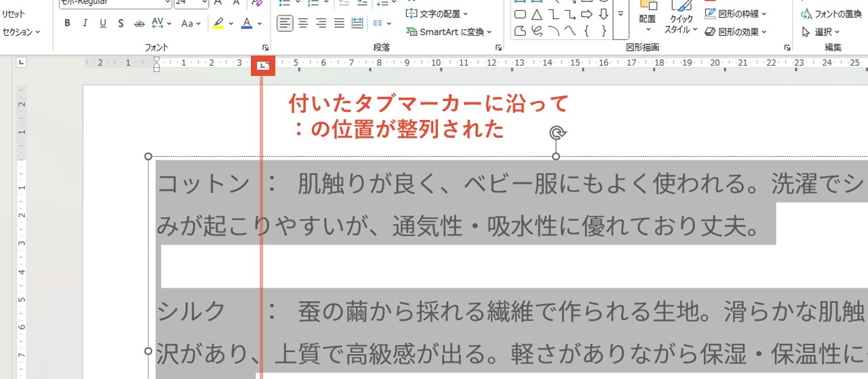Apply yellow text highlight color
The image size is (868, 379).
pyautogui.click(x=218, y=24)
